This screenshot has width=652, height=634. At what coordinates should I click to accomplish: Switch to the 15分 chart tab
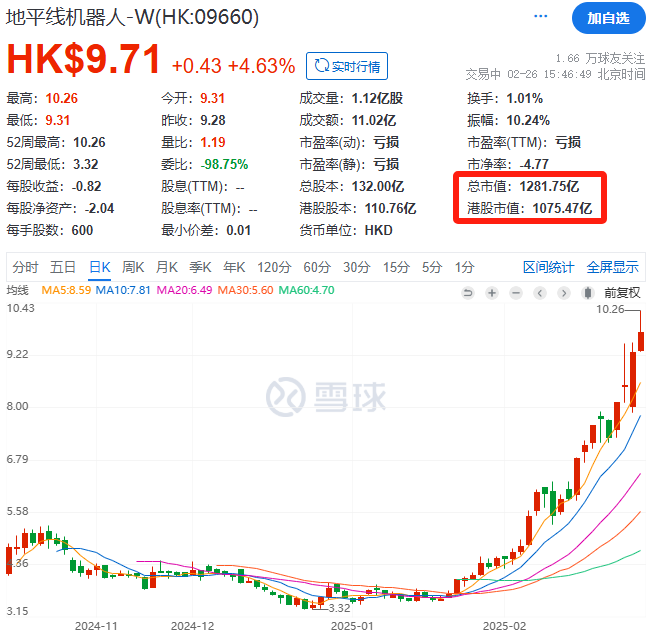(396, 267)
